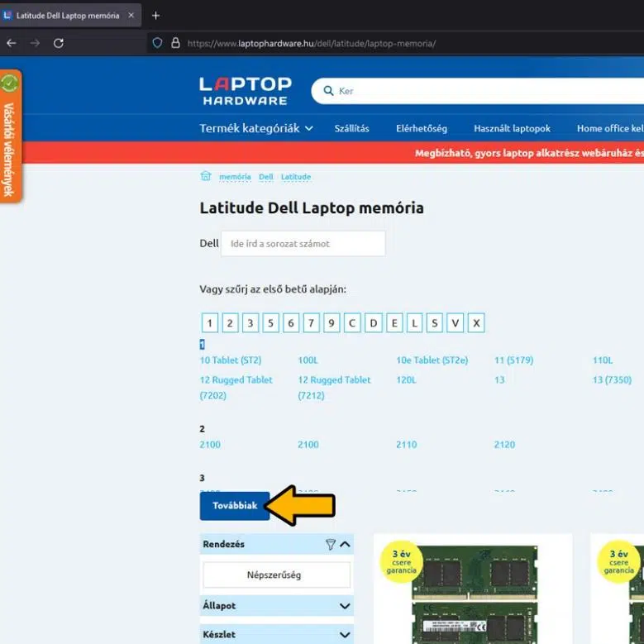Open the 12 Rugged Tablet (7202) link
This screenshot has width=644, height=644.
click(x=236, y=387)
